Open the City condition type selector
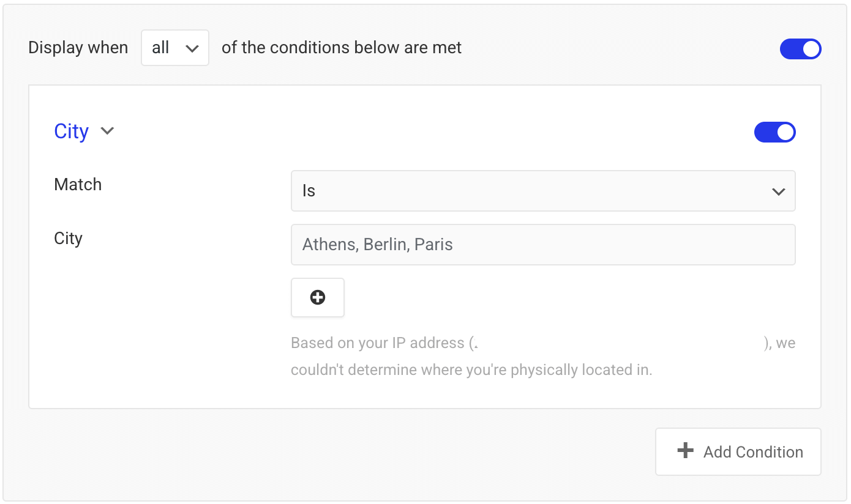This screenshot has width=851, height=504. point(84,132)
